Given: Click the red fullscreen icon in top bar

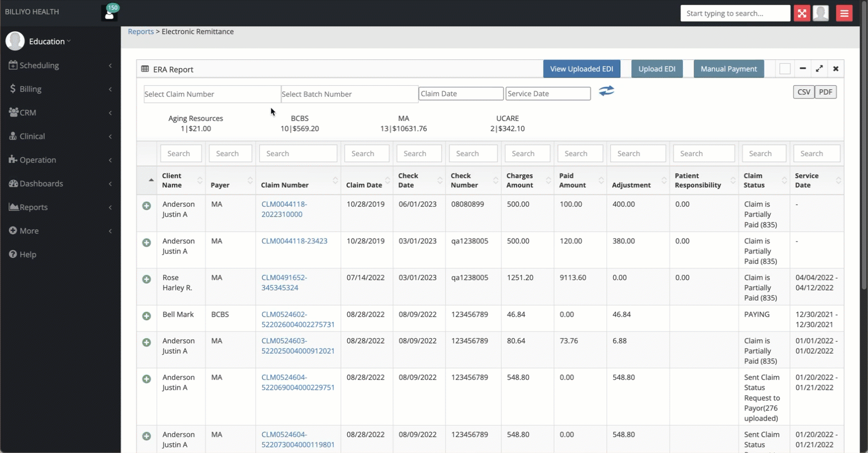Looking at the screenshot, I should pos(802,13).
